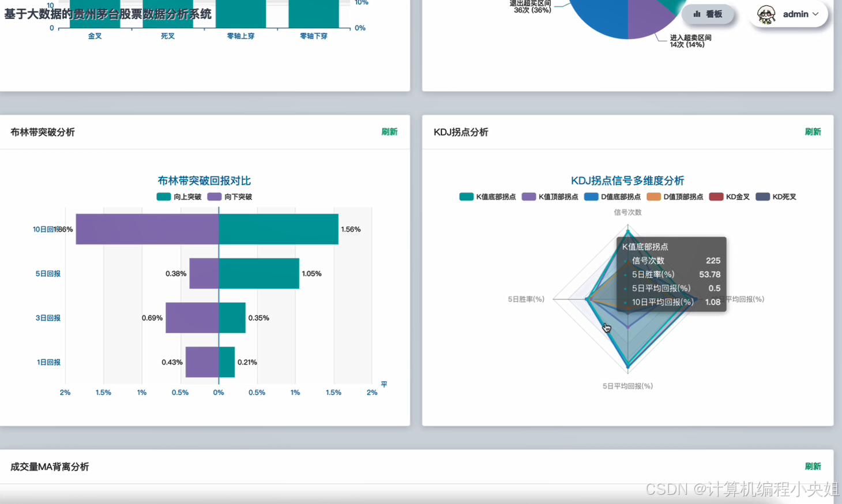Click the 5日回报 y-axis label

point(48,274)
